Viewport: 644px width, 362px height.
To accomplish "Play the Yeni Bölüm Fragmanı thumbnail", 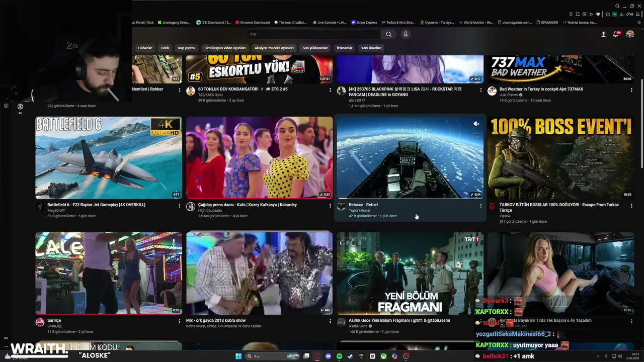I will [x=410, y=274].
